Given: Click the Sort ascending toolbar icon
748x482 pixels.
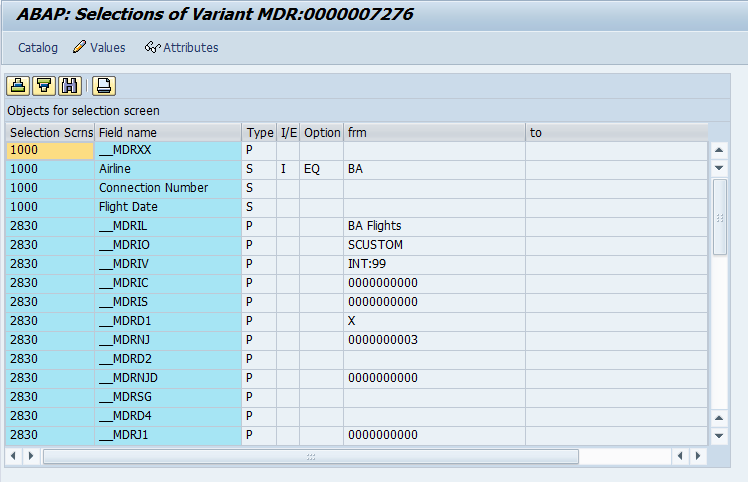Looking at the screenshot, I should 18,86.
